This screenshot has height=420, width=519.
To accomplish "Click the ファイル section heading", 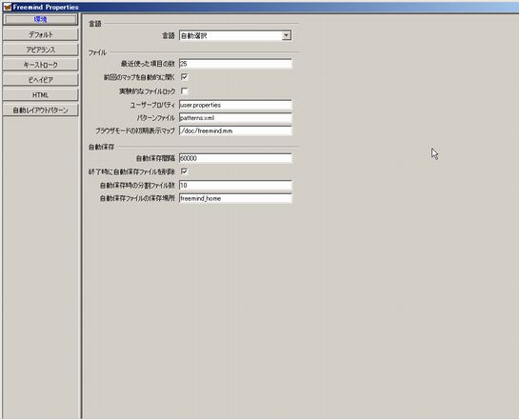I will pyautogui.click(x=97, y=52).
